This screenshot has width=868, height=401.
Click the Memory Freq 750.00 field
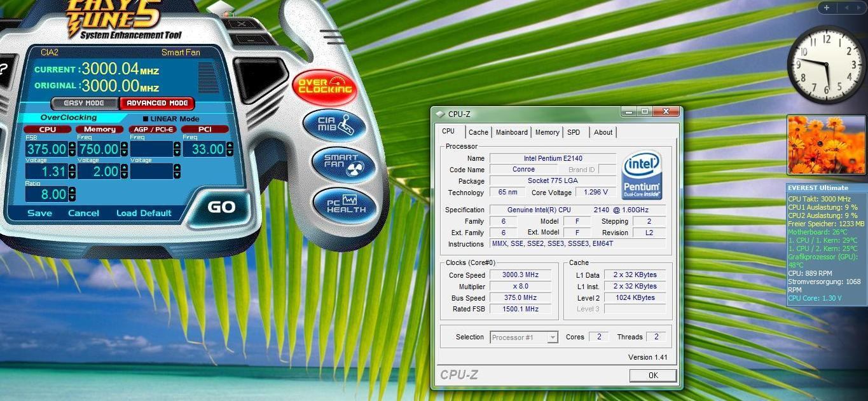tap(99, 149)
